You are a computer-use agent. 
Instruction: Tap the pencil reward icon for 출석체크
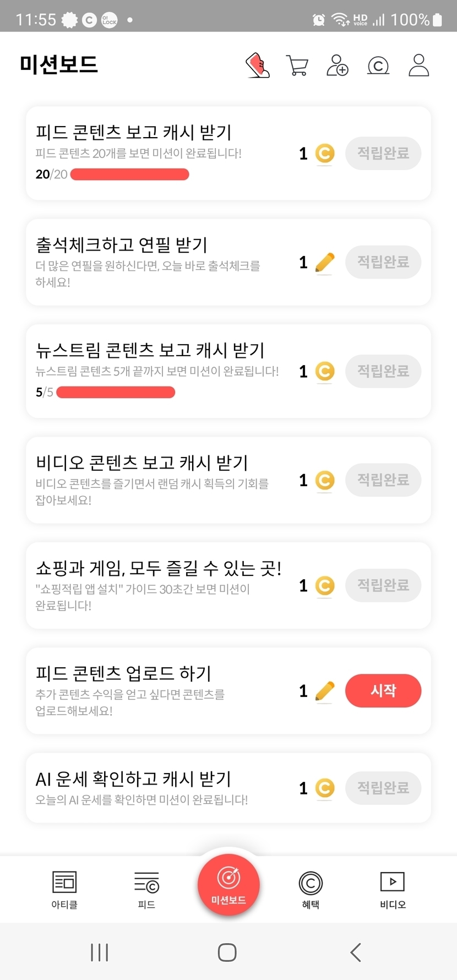(324, 263)
